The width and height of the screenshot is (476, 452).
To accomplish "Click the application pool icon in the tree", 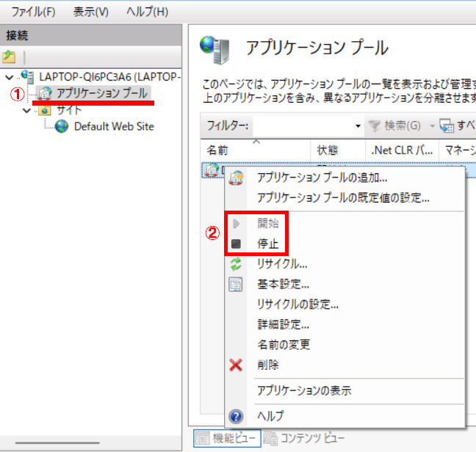I will click(x=46, y=93).
